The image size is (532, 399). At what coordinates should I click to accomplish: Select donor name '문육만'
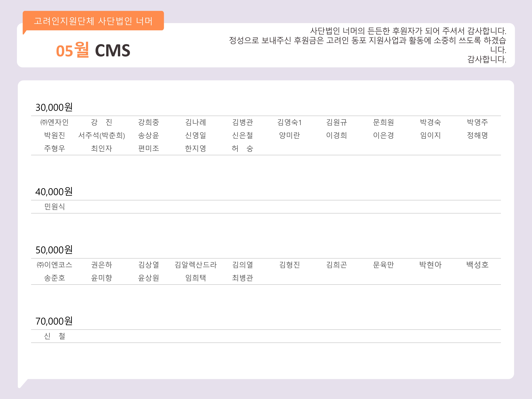(383, 265)
